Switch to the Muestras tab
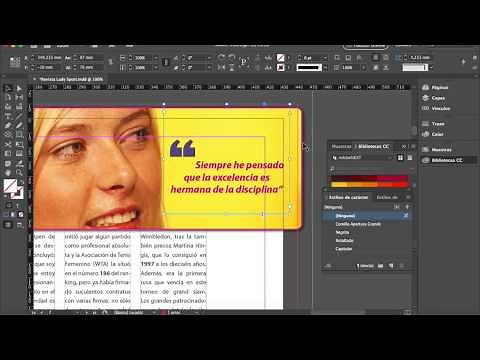The height and width of the screenshot is (360, 480). click(341, 146)
